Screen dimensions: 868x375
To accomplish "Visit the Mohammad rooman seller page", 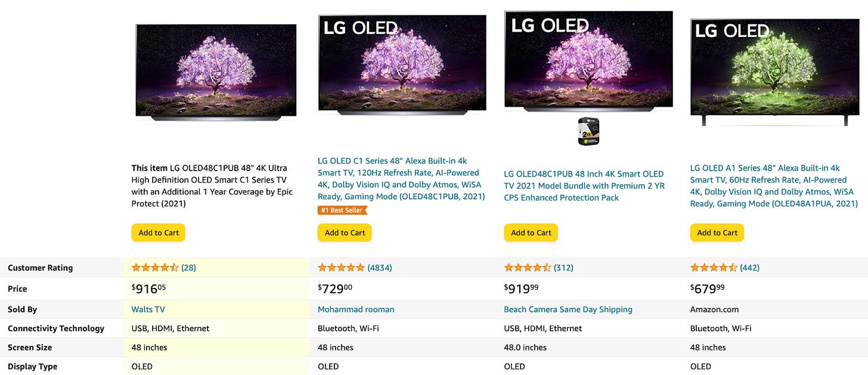I will coord(356,309).
